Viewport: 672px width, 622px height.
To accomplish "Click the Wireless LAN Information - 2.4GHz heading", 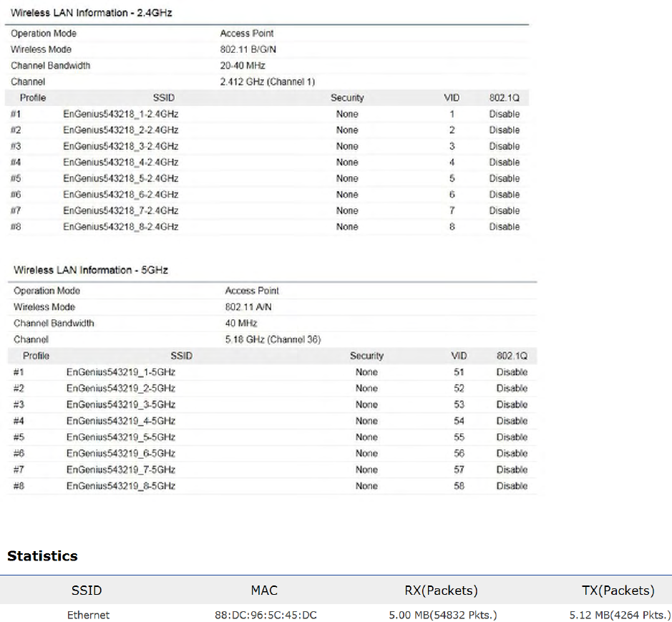I will (92, 13).
